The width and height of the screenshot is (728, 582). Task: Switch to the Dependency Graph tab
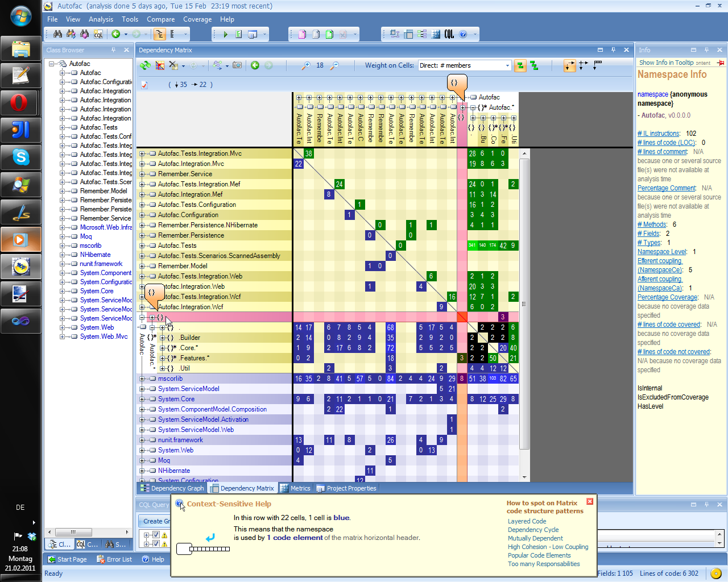click(x=172, y=488)
